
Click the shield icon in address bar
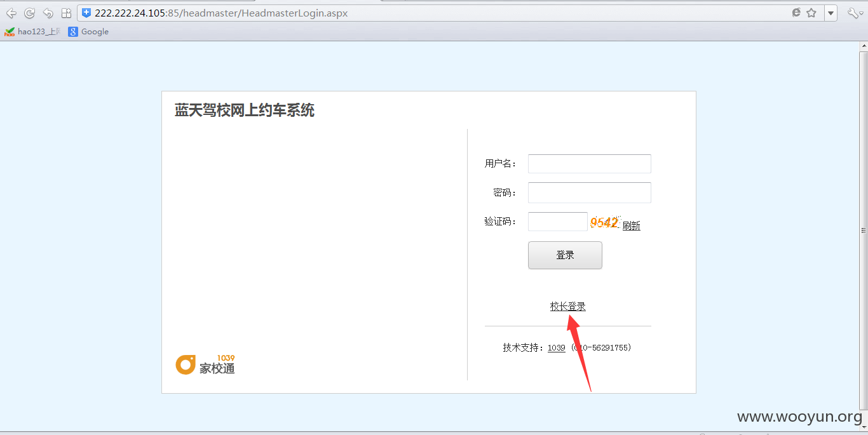pyautogui.click(x=86, y=13)
